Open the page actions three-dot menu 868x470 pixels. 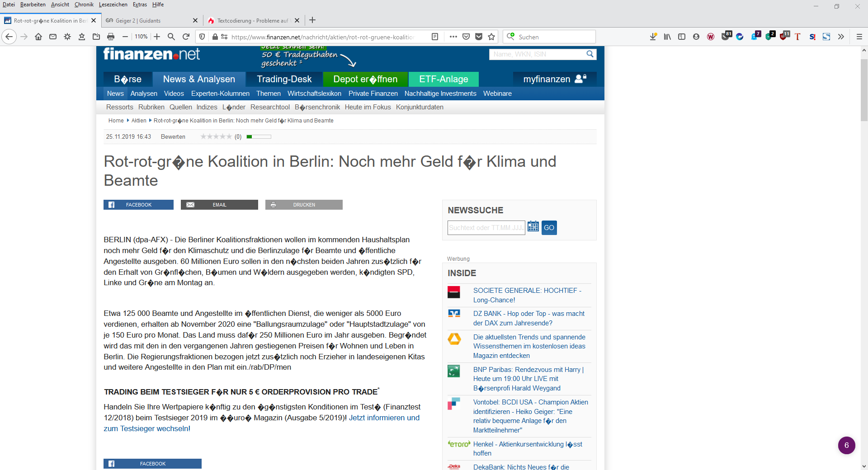(453, 37)
